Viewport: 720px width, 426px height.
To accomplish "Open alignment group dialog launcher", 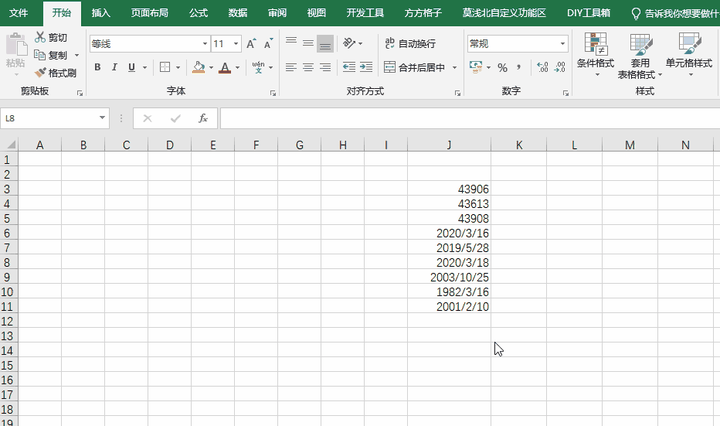I will coord(457,93).
